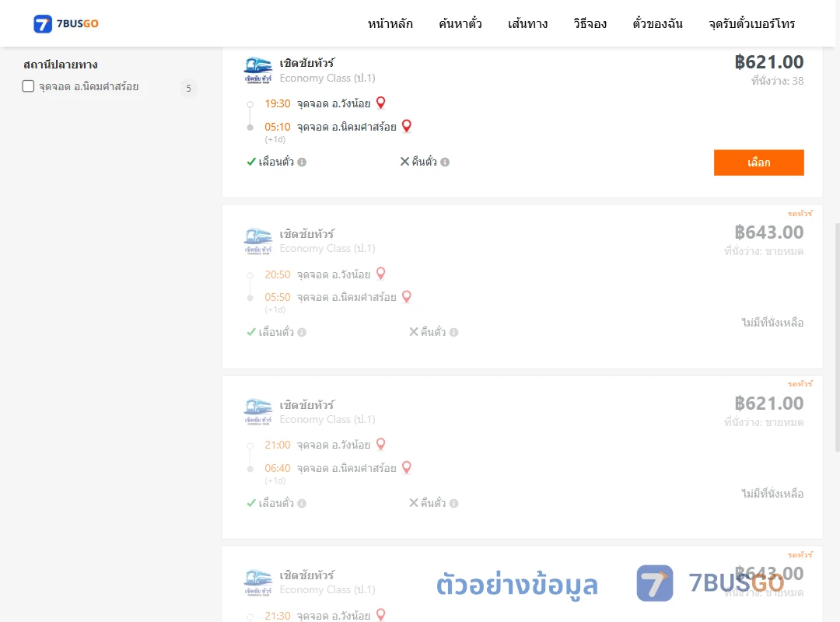This screenshot has height=622, width=840.
Task: Open map pin for 05:50 arrival stop
Action: coord(407,296)
